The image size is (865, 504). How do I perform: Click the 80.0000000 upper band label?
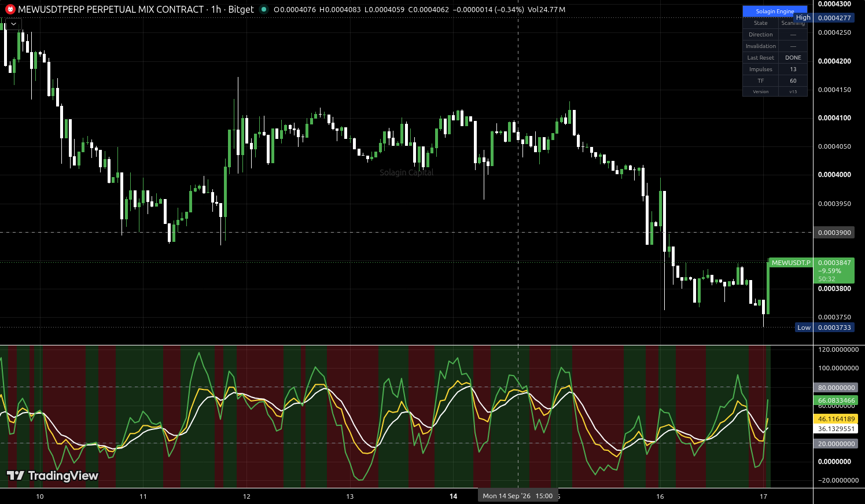pos(836,388)
